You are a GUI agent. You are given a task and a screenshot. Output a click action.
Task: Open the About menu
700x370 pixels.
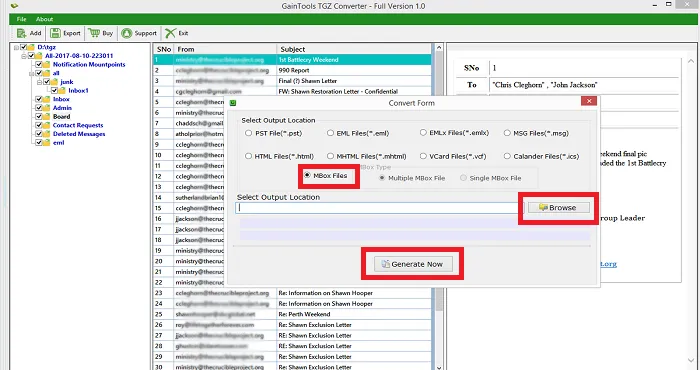pyautogui.click(x=44, y=19)
